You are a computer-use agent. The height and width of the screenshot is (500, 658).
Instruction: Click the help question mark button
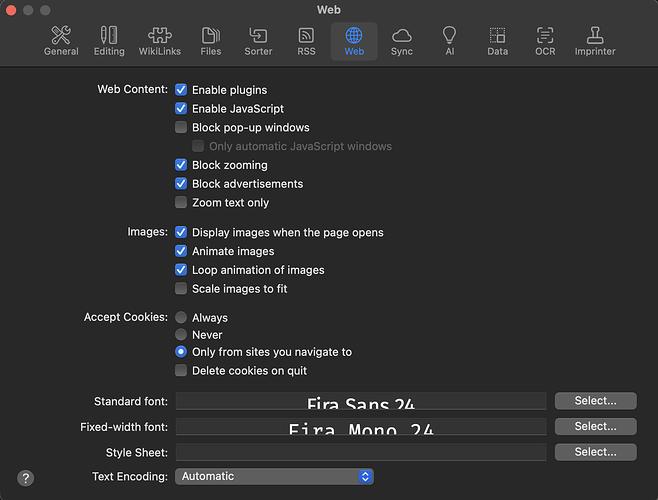click(x=26, y=479)
